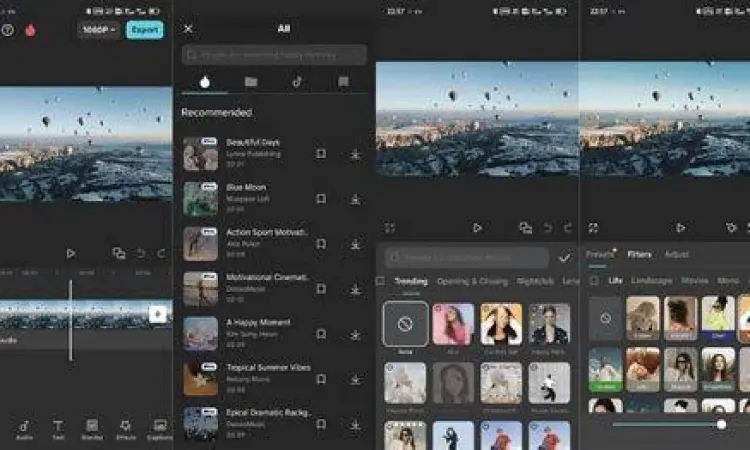Open the 1080P resolution dropdown
This screenshot has height=450, width=750.
click(99, 30)
